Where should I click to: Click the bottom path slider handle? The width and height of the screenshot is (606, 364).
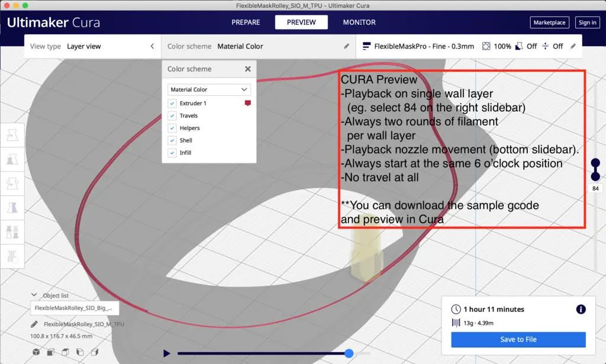[349, 353]
